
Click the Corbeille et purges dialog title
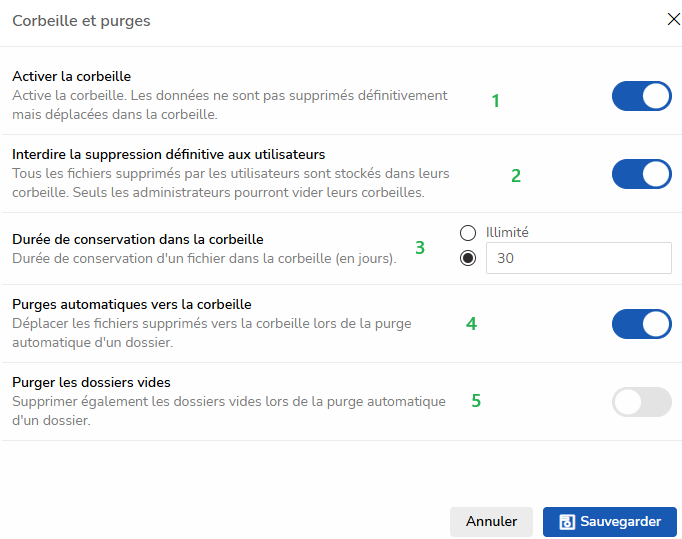pos(81,21)
